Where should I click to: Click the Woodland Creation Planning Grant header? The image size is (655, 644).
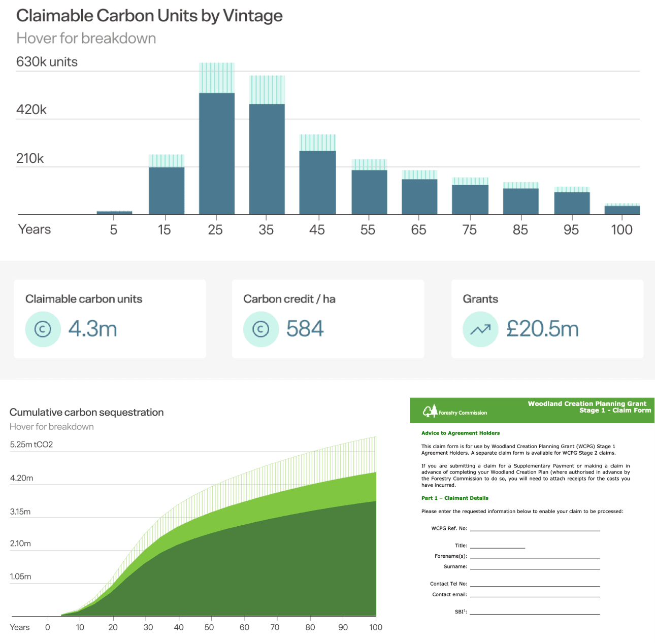[587, 404]
